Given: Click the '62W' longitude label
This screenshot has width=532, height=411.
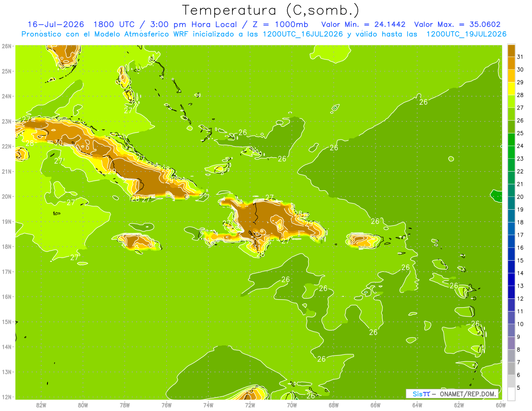Looking at the screenshot, I should coord(459,405).
